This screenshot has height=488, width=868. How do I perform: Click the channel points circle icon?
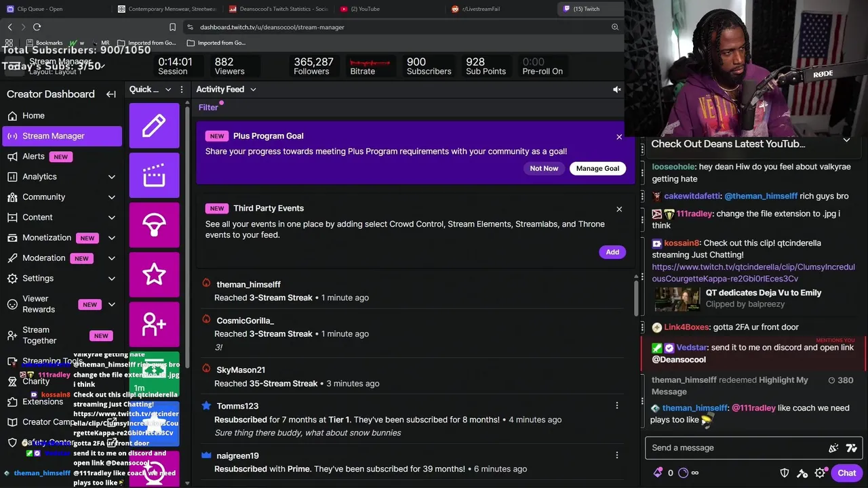683,473
